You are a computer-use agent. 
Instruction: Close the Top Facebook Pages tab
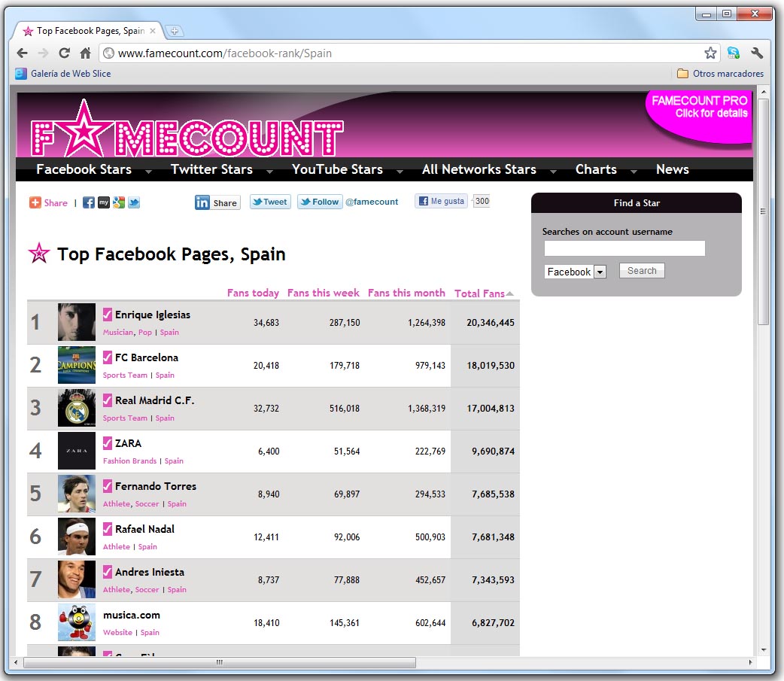[153, 31]
